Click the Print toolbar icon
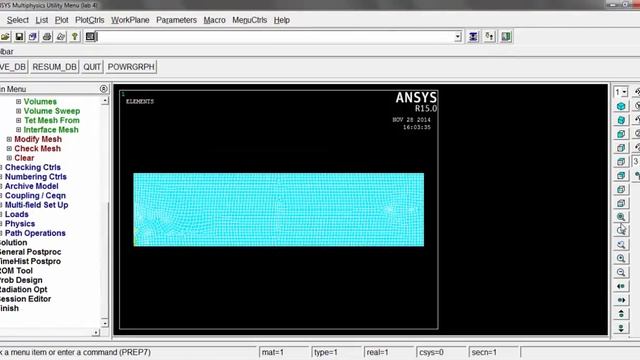This screenshot has width=640, height=360. click(47, 37)
